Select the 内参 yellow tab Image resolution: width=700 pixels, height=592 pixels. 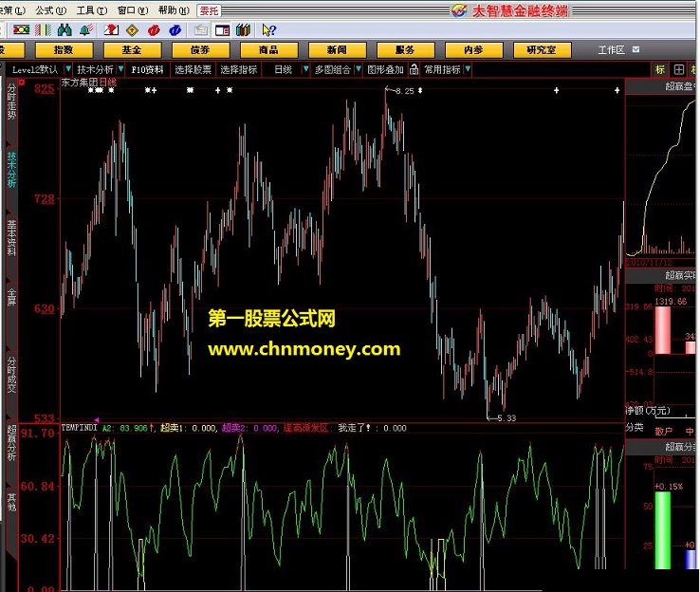[473, 50]
